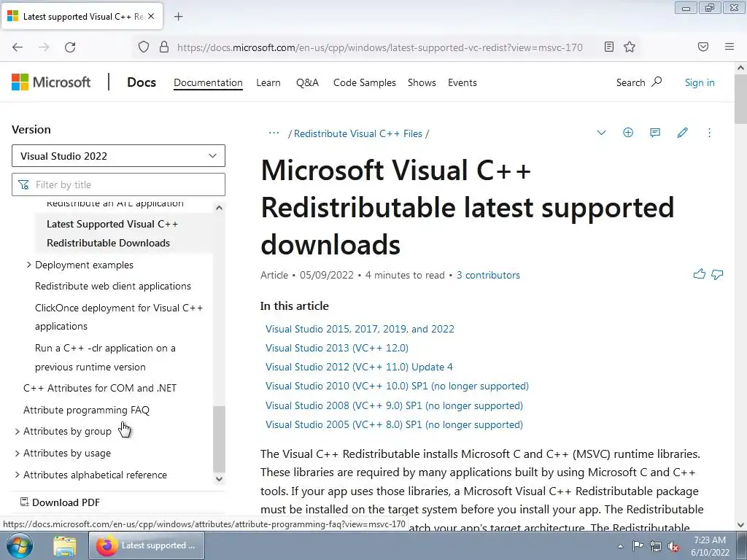Click the taskbar clock showing 7:23 AM
This screenshot has width=747, height=560.
[x=710, y=545]
